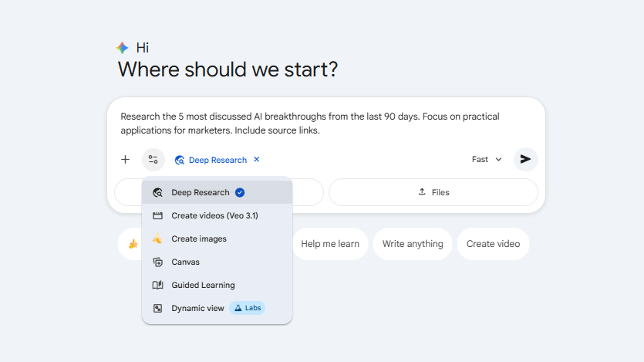Click the Create images banana icon
The image size is (644, 362).
click(157, 239)
